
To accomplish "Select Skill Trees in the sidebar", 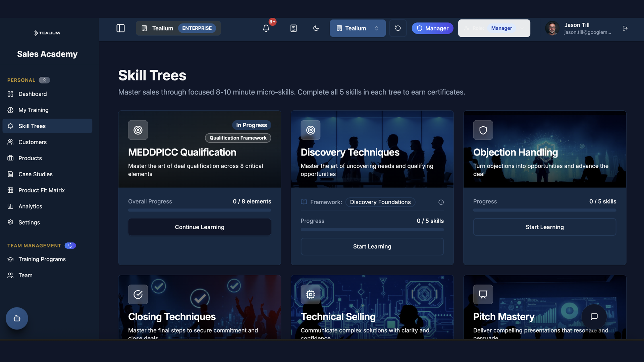I will [x=47, y=126].
